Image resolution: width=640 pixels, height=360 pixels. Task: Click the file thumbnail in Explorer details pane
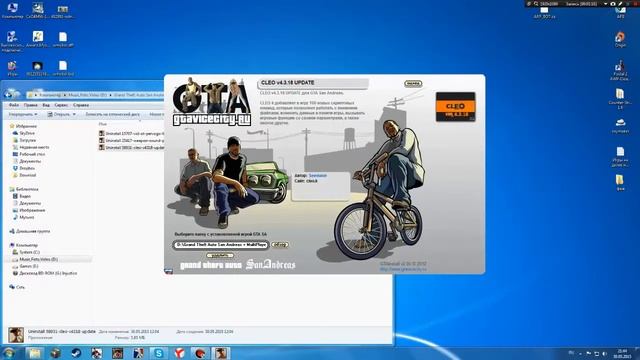click(16, 335)
